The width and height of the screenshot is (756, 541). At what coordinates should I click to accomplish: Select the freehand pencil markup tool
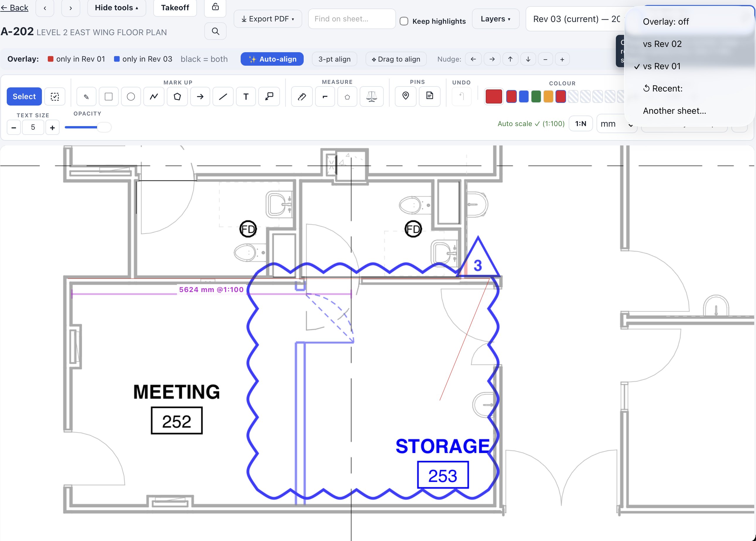pos(86,96)
